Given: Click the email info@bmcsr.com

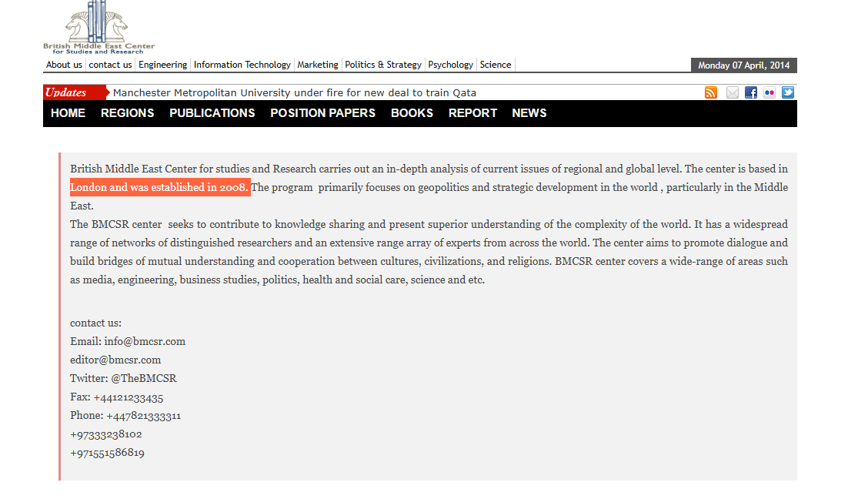Looking at the screenshot, I should pyautogui.click(x=145, y=341).
